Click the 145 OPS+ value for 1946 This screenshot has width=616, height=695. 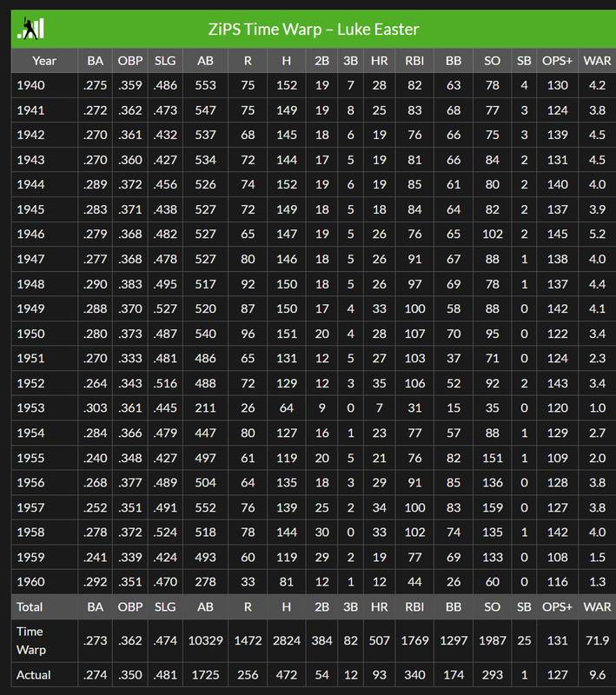[x=557, y=234]
